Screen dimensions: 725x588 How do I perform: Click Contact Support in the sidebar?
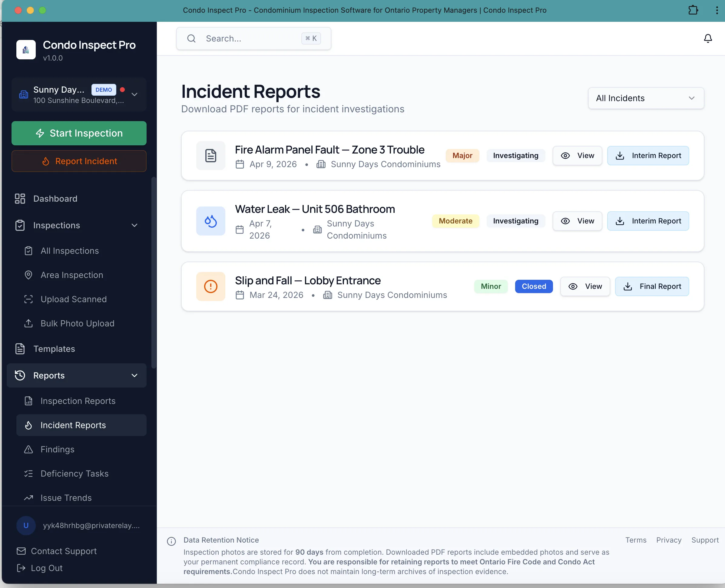[x=57, y=551]
